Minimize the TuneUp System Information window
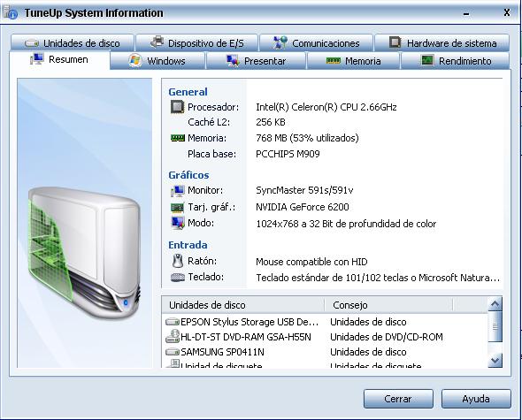 tap(466, 13)
